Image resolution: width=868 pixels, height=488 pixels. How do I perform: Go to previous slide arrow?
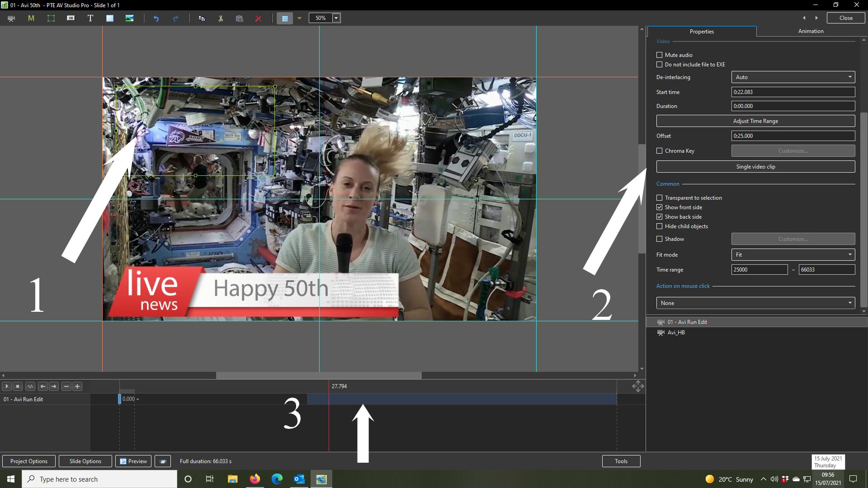click(x=804, y=18)
